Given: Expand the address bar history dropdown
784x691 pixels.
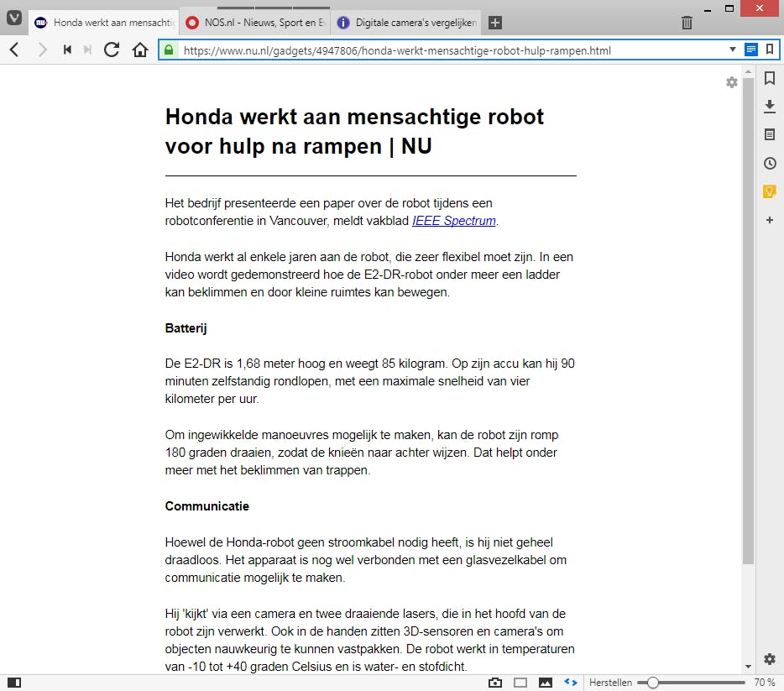Looking at the screenshot, I should click(x=733, y=50).
